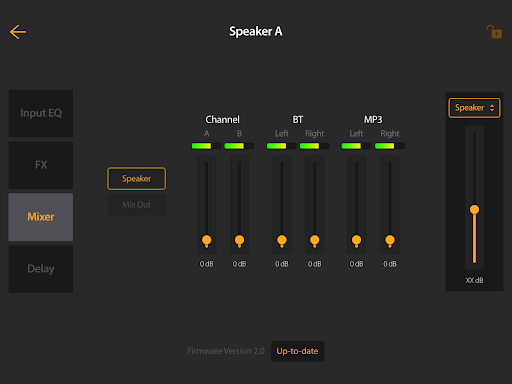Open the Speaker dropdown above master fader
The width and height of the screenshot is (512, 384).
tap(474, 108)
